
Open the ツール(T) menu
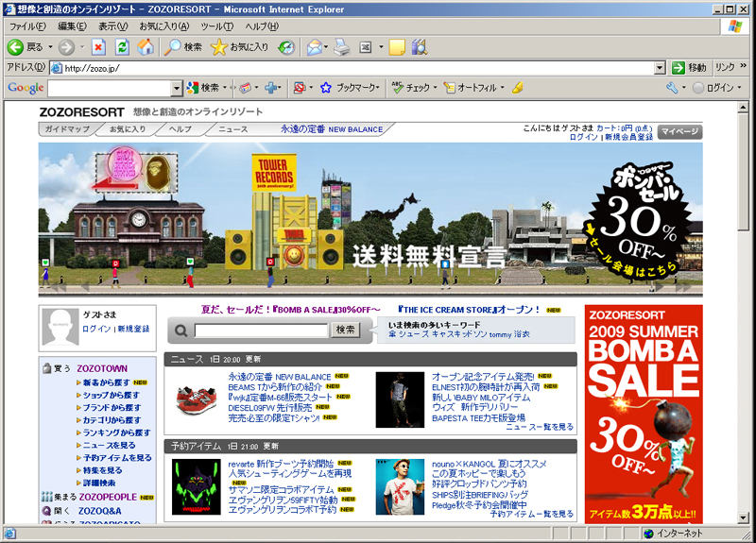click(217, 25)
